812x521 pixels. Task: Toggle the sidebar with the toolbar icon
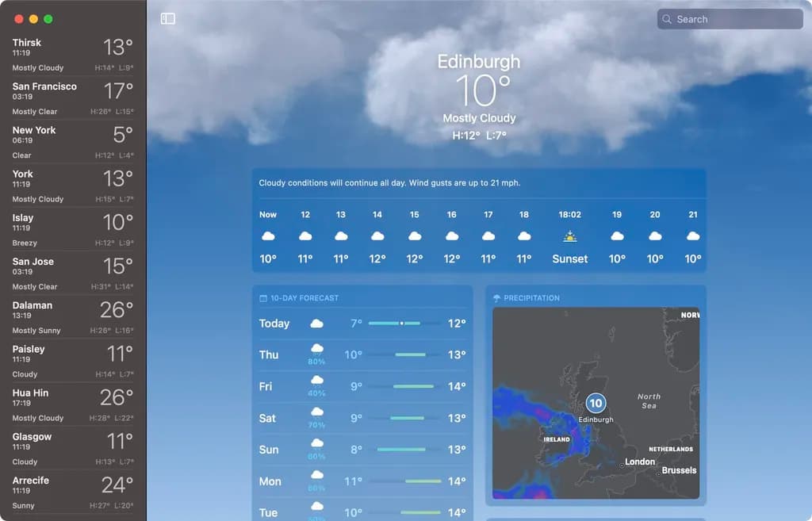click(x=167, y=19)
